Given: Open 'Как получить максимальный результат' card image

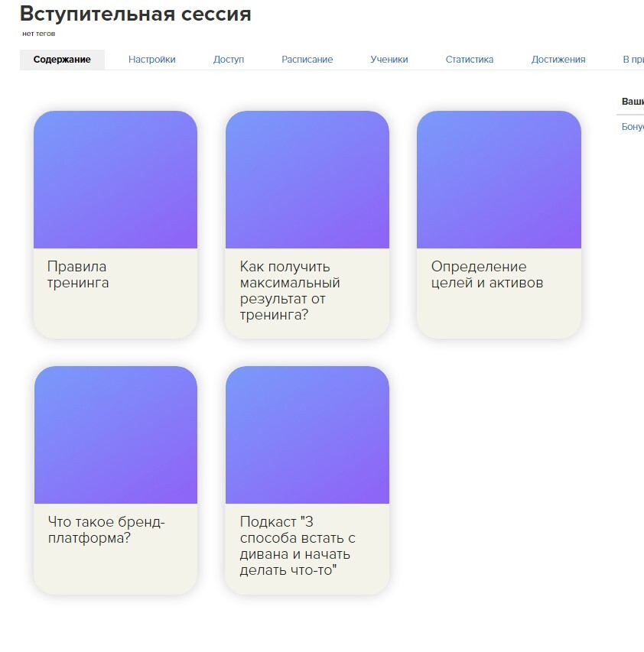Looking at the screenshot, I should [307, 180].
